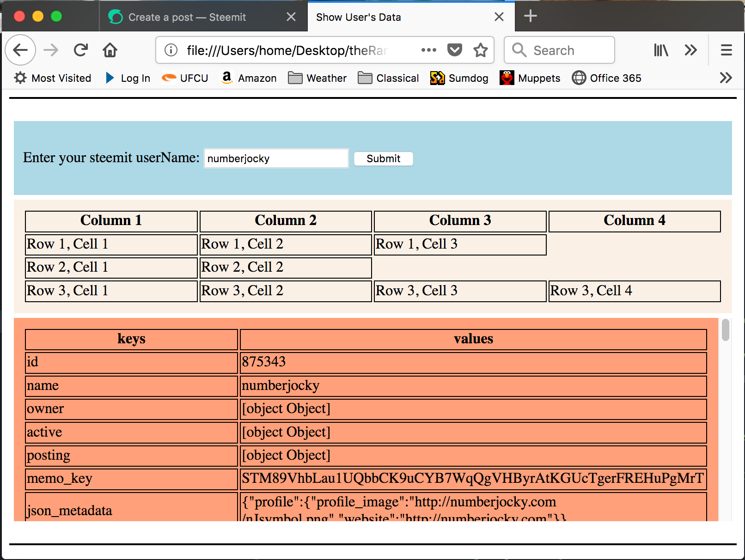Open the Sumdog bookmark
Image resolution: width=745 pixels, height=560 pixels.
[x=459, y=78]
